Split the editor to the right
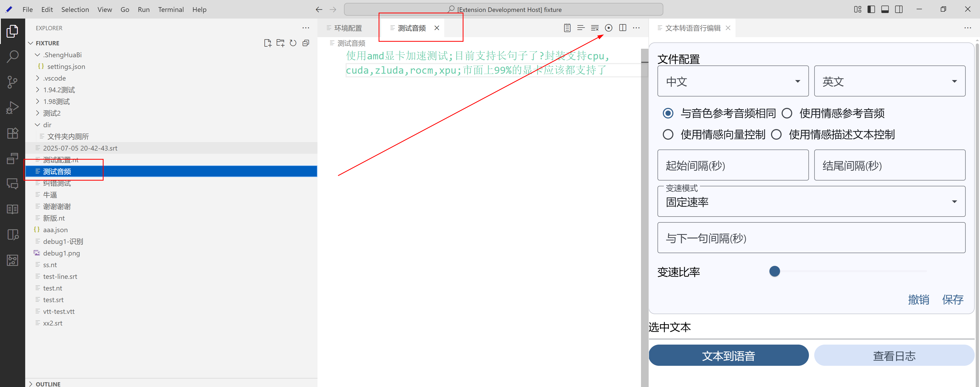Image resolution: width=980 pixels, height=387 pixels. click(x=622, y=28)
